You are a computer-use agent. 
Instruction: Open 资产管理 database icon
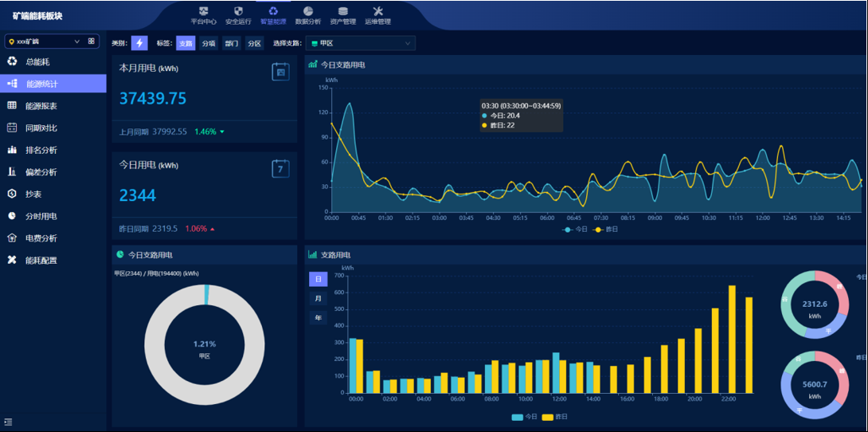coord(342,15)
